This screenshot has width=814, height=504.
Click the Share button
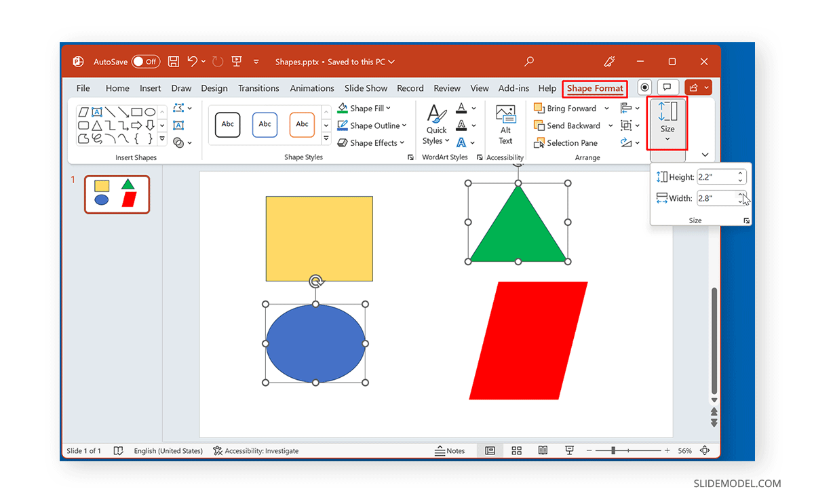click(x=698, y=88)
